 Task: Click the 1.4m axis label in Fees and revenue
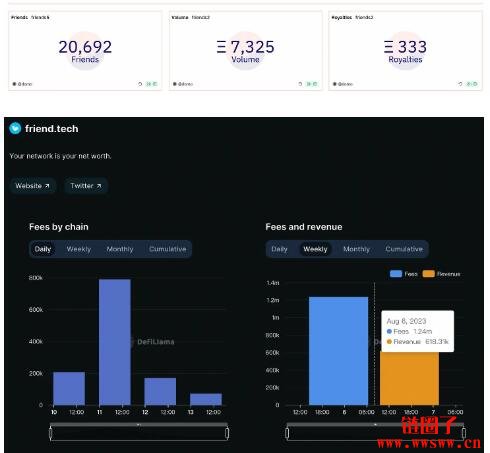point(273,283)
